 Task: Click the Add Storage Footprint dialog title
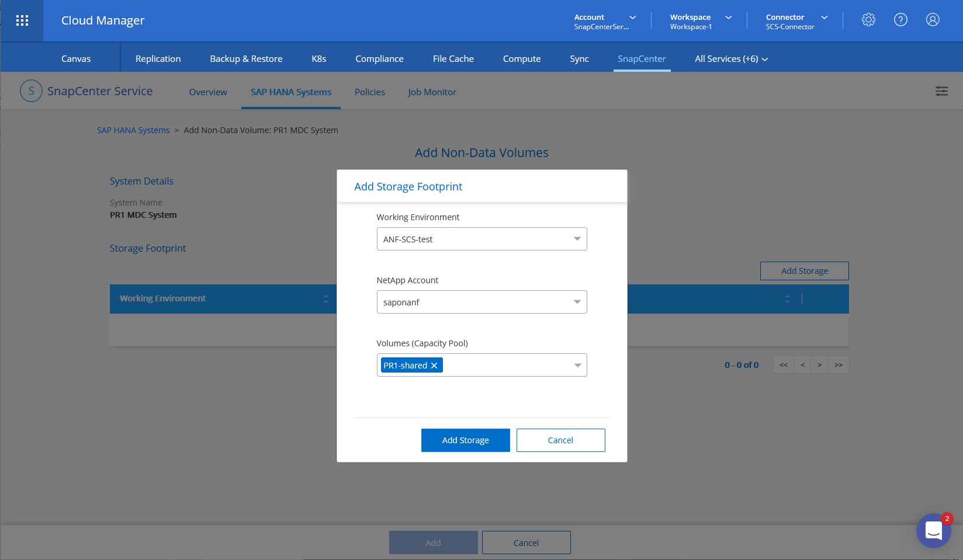click(408, 187)
